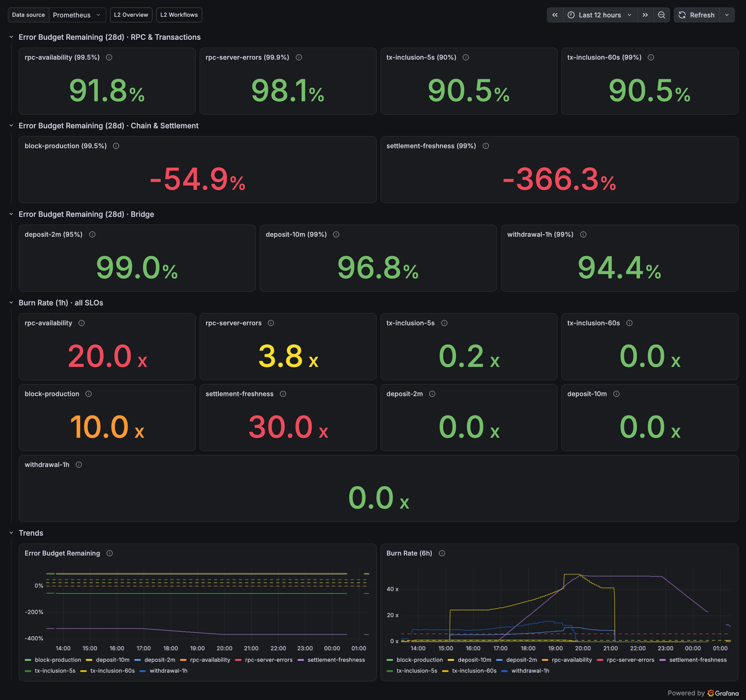Shift time range forward with double-right arrows
This screenshot has width=746, height=700.
pyautogui.click(x=645, y=15)
